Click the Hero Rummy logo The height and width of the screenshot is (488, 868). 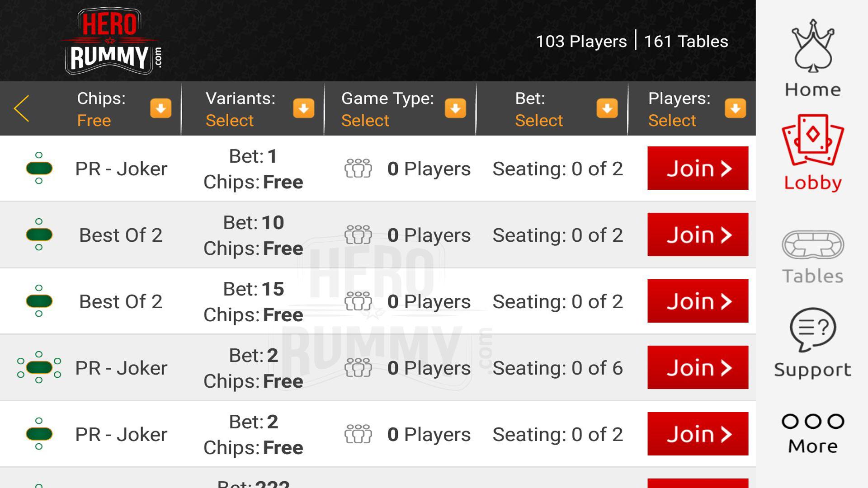pyautogui.click(x=111, y=41)
